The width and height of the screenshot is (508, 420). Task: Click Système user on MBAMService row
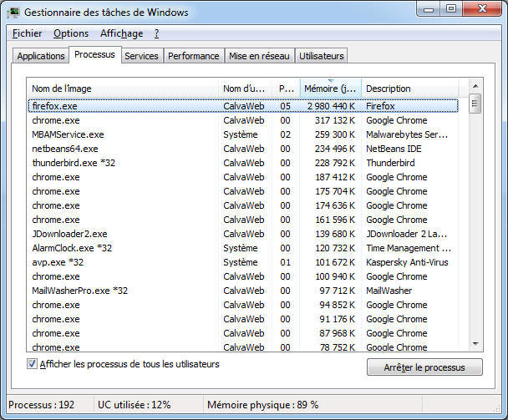click(x=241, y=134)
